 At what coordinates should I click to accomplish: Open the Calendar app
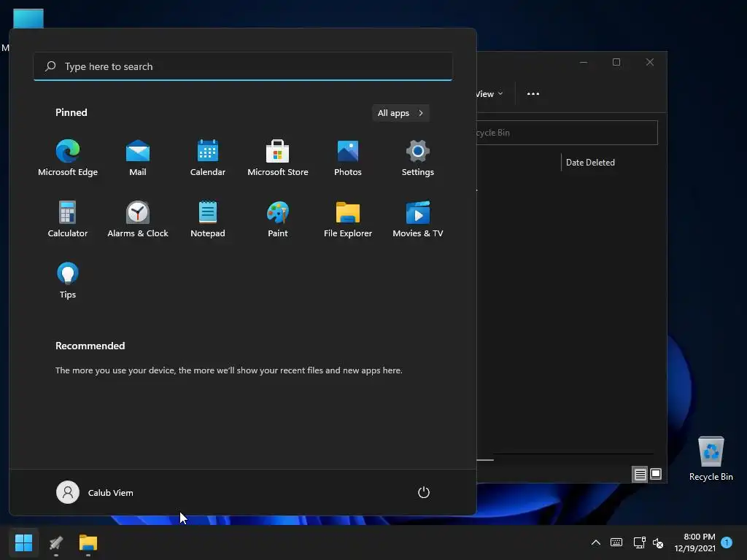pos(208,158)
